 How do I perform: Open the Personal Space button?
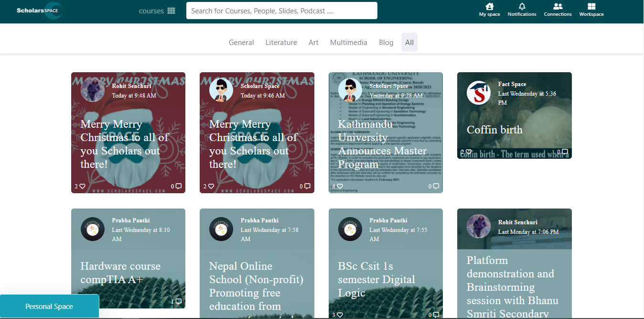[49, 306]
